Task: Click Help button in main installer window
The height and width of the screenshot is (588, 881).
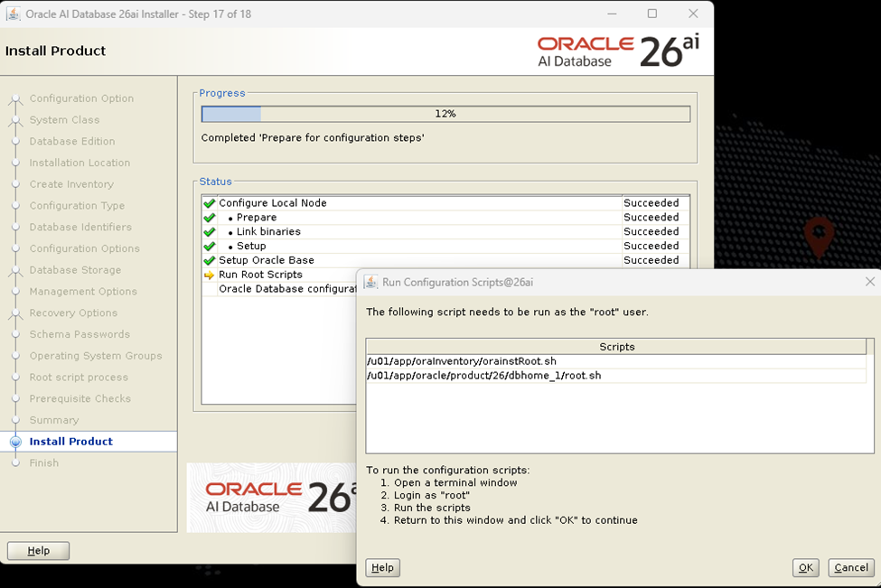Action: (38, 550)
